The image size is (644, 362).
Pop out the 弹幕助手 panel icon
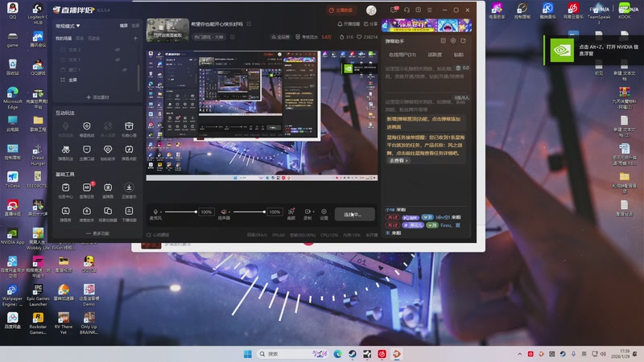464,41
